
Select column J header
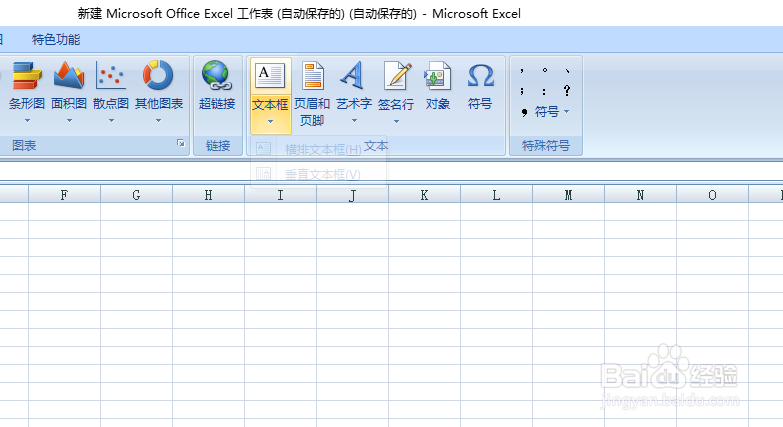click(x=352, y=195)
